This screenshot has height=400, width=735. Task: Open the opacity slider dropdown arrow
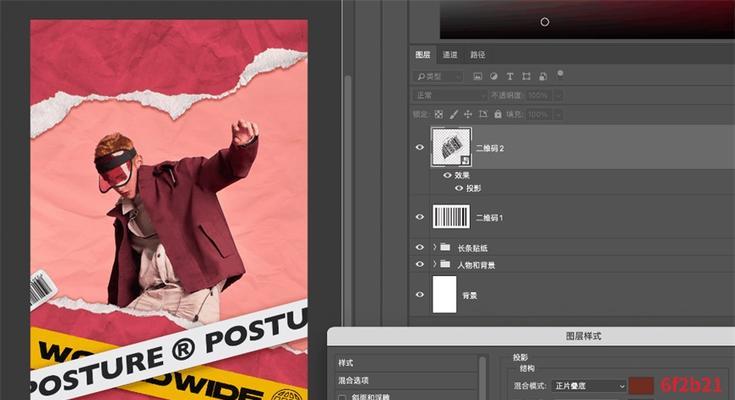pos(558,95)
